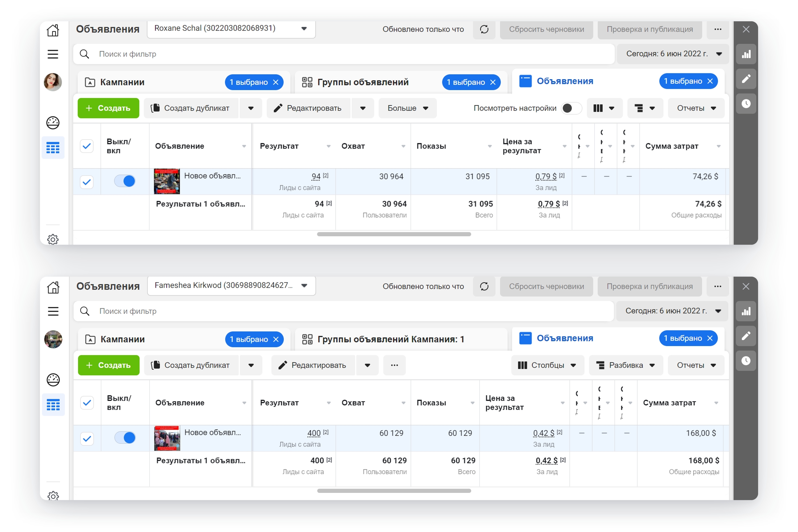
Task: Open the hamburger menu in the bottom panel
Action: pyautogui.click(x=53, y=311)
